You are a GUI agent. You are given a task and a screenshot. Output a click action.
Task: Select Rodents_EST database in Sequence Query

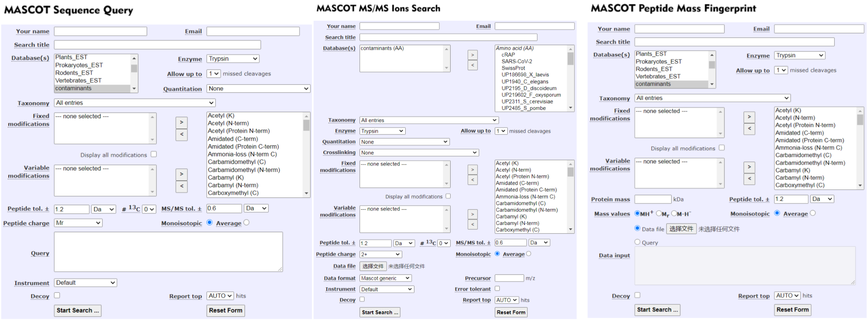point(93,73)
